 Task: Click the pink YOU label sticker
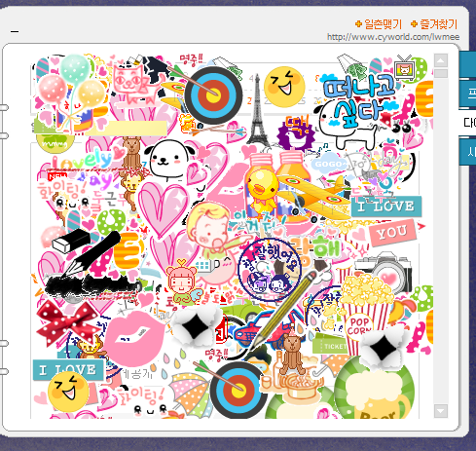coord(392,233)
